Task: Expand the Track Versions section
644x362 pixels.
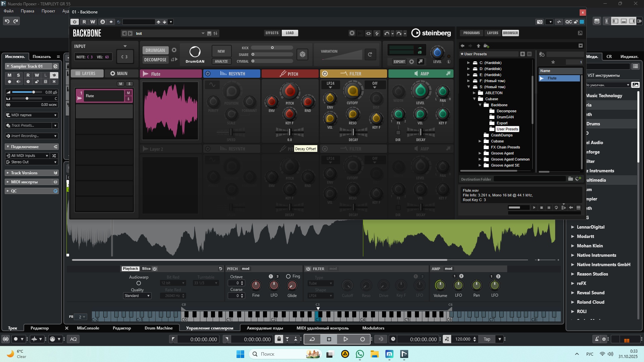Action: (8, 173)
